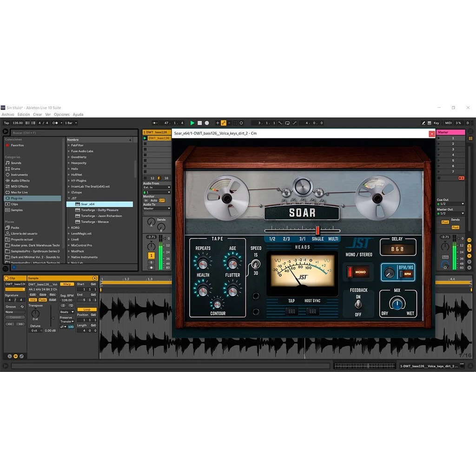The image size is (476, 476).
Task: Open the Edición menu
Action: pyautogui.click(x=24, y=114)
